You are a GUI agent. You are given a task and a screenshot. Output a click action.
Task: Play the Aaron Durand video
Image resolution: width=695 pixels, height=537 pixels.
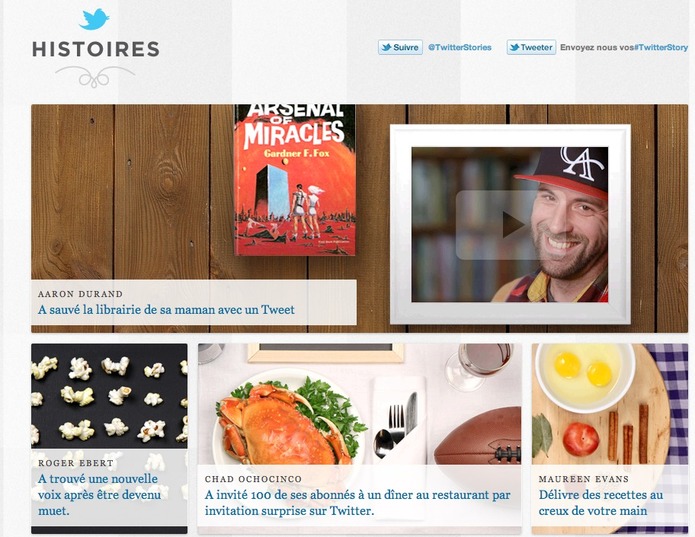(x=510, y=225)
